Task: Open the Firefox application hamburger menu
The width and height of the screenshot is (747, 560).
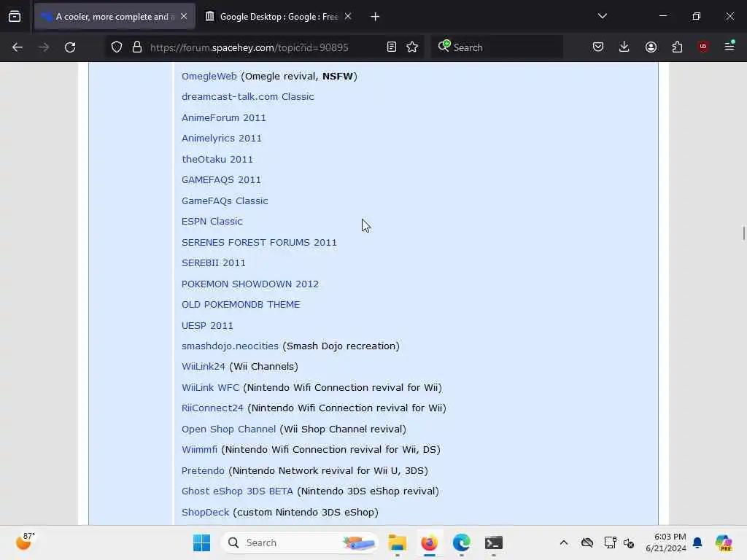Action: point(729,46)
